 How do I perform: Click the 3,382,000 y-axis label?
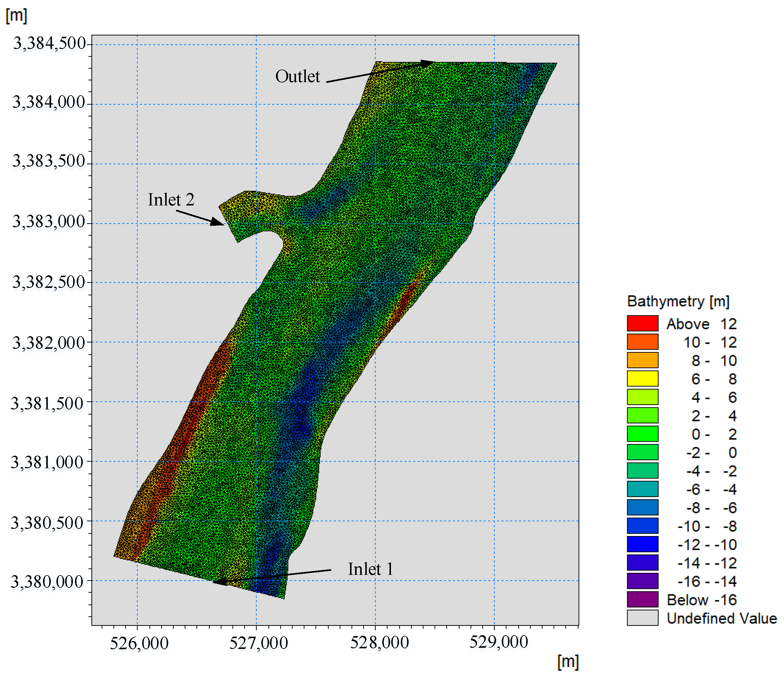[49, 343]
